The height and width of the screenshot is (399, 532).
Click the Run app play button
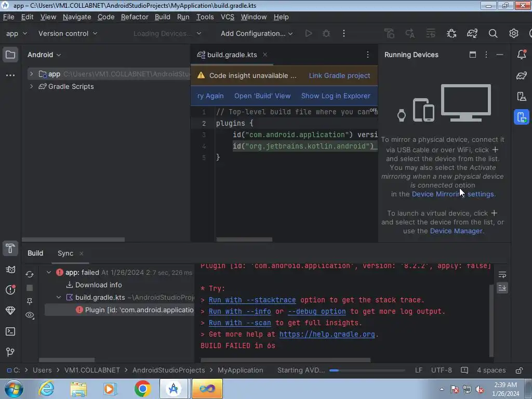click(309, 33)
